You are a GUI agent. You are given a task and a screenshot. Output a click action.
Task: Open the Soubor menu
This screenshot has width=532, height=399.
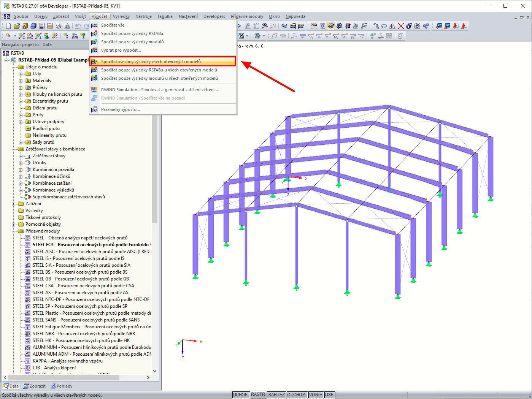tap(21, 16)
